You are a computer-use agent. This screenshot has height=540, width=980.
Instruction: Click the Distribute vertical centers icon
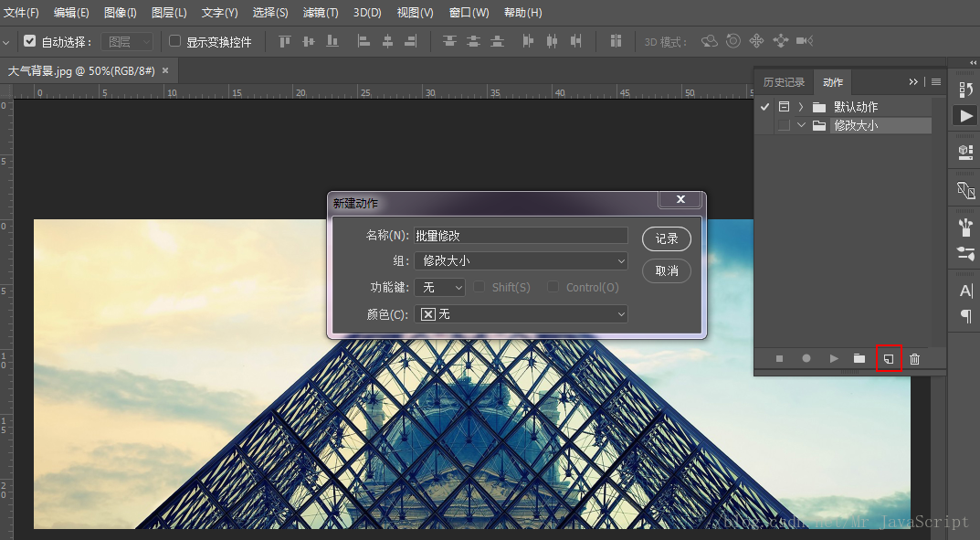click(x=474, y=41)
